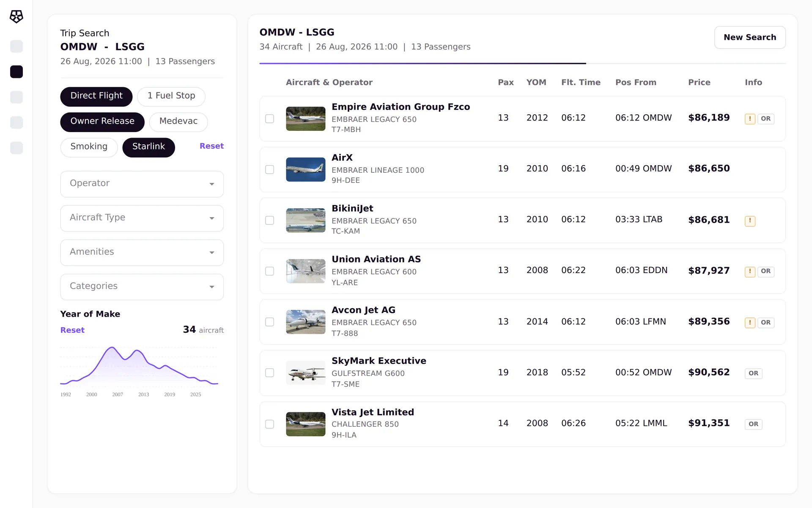Open Union Aviation aircraft thumbnail
Viewport: 812px width, 508px height.
(305, 271)
